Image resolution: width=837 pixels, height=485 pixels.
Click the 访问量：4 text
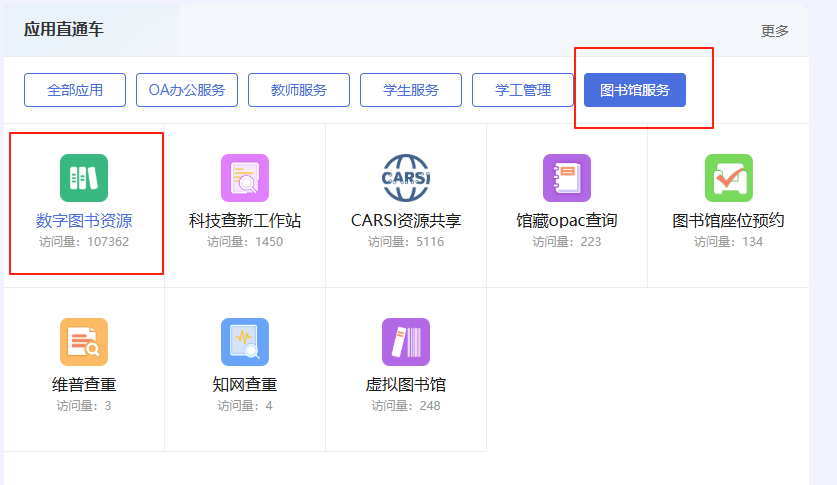click(x=245, y=406)
